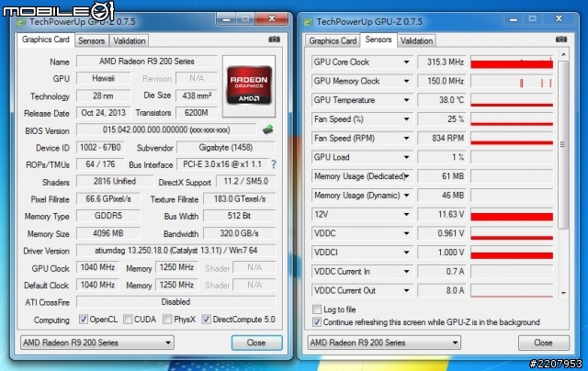Click the 2816 Unified shaders field
The height and width of the screenshot is (371, 588).
tap(115, 182)
